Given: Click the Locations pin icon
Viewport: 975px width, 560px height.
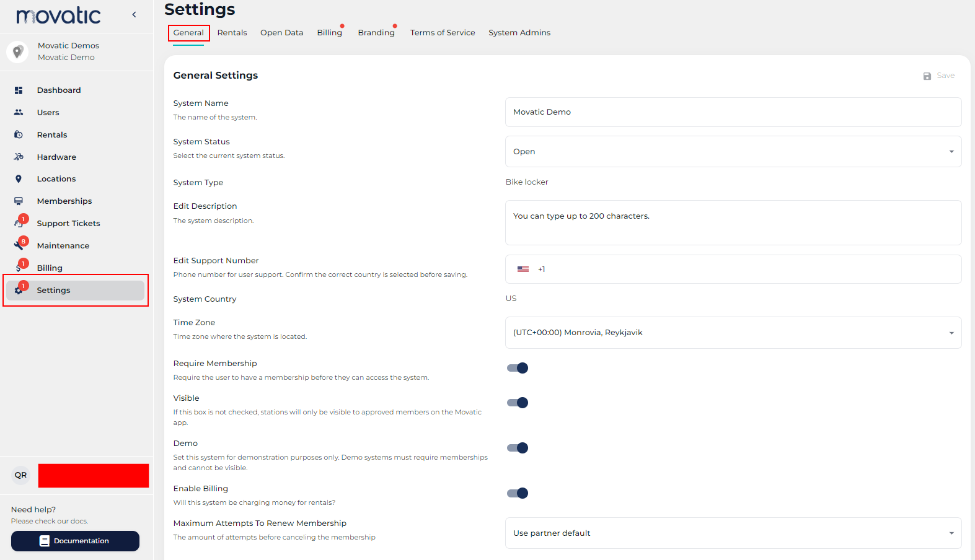Looking at the screenshot, I should pyautogui.click(x=19, y=179).
